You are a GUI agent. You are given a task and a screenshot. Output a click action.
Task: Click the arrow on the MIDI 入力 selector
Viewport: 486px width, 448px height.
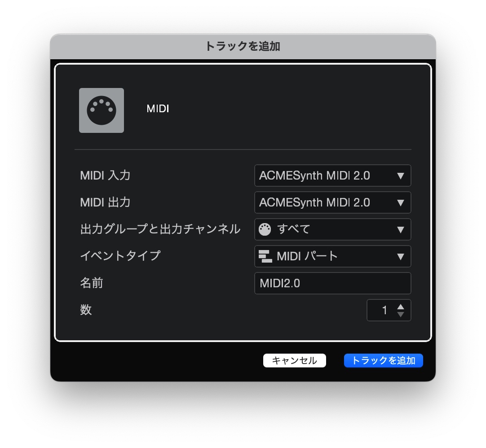tap(401, 176)
